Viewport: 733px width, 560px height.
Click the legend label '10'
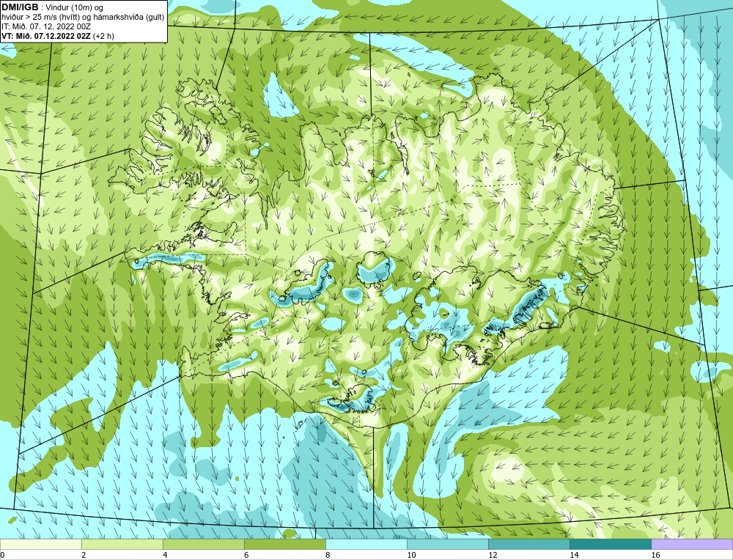click(x=411, y=555)
